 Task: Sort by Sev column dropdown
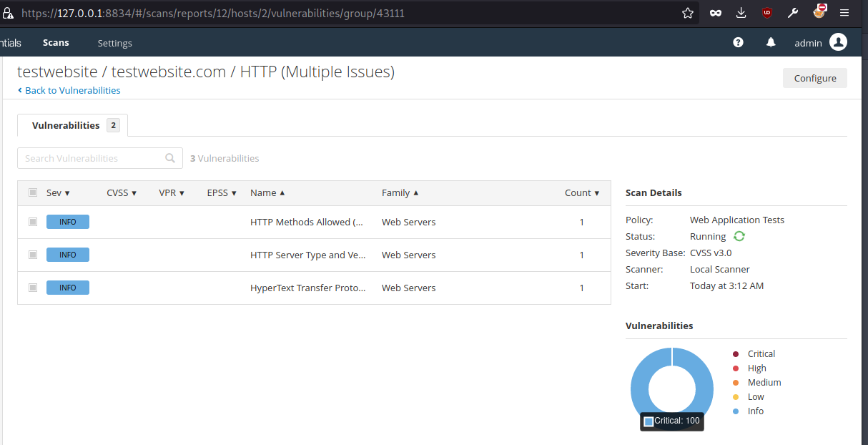(59, 193)
